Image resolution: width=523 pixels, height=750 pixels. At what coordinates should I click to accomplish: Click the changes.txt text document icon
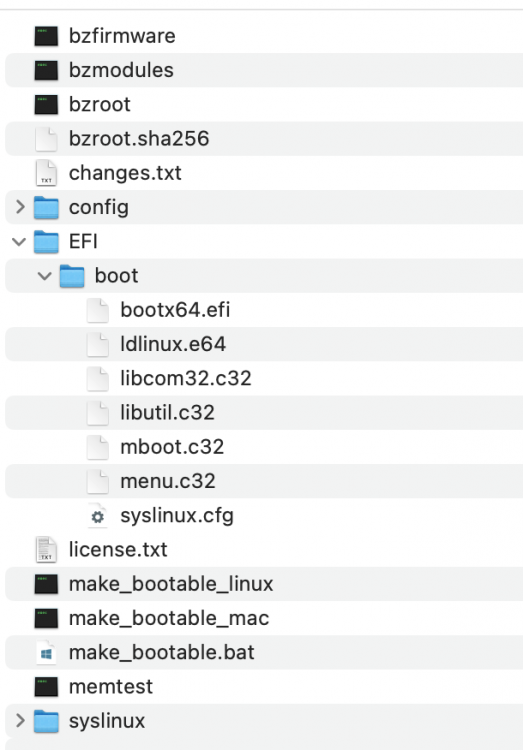[46, 173]
